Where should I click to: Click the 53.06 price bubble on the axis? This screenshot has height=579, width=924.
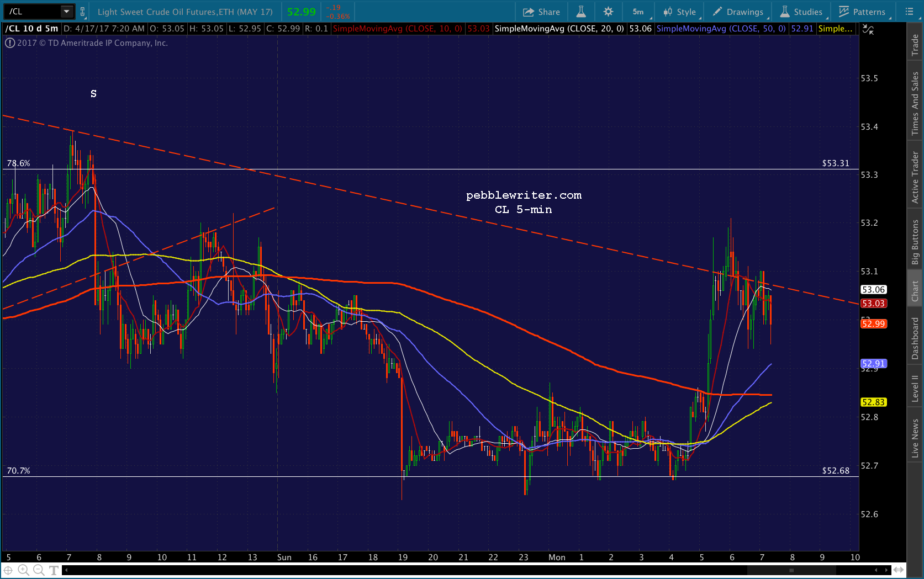(x=874, y=290)
